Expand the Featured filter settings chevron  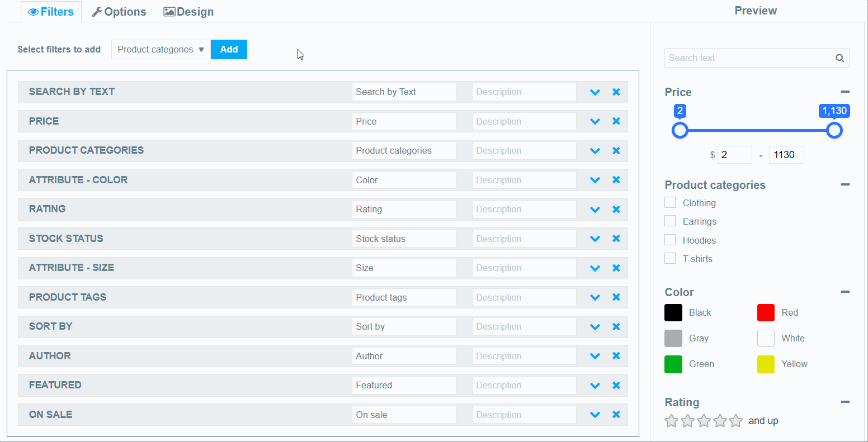[x=595, y=386]
